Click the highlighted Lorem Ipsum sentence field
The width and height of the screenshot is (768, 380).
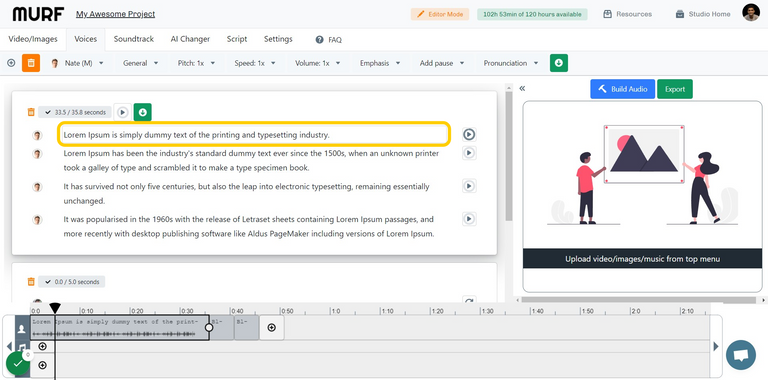tap(254, 134)
